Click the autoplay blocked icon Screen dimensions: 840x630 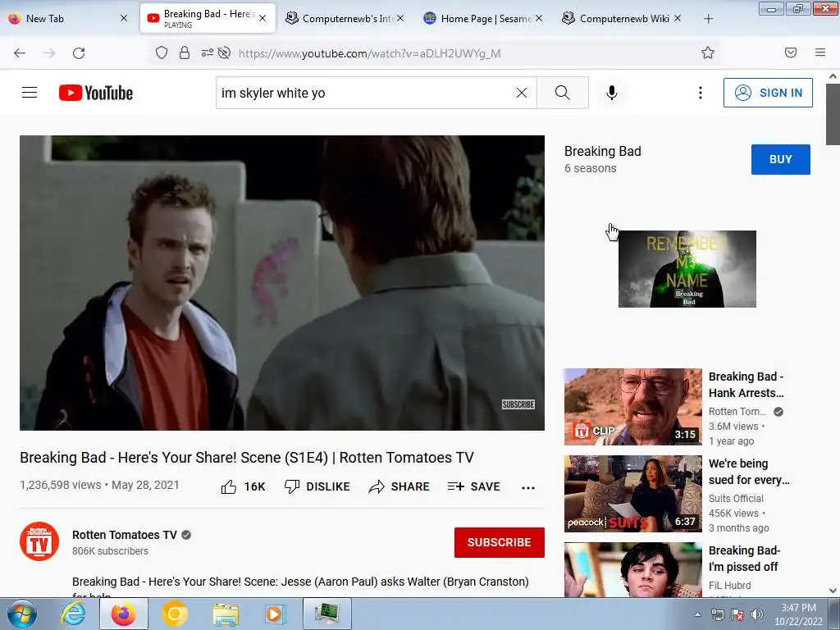coord(225,52)
